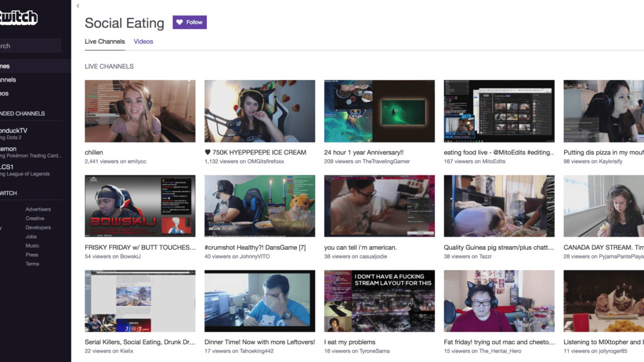Open the 'I eat my problems' stream title
This screenshot has width=644, height=362.
350,342
